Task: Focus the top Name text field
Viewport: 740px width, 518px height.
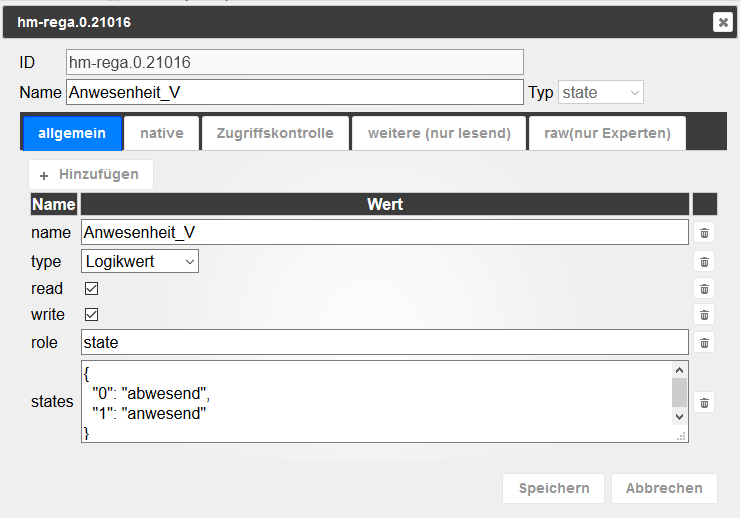Action: [x=294, y=93]
